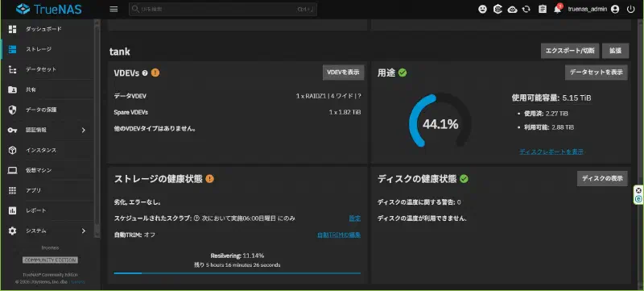
Task: Click the Spare VDEVs 1 x 1.82 TiB value
Action: point(345,112)
